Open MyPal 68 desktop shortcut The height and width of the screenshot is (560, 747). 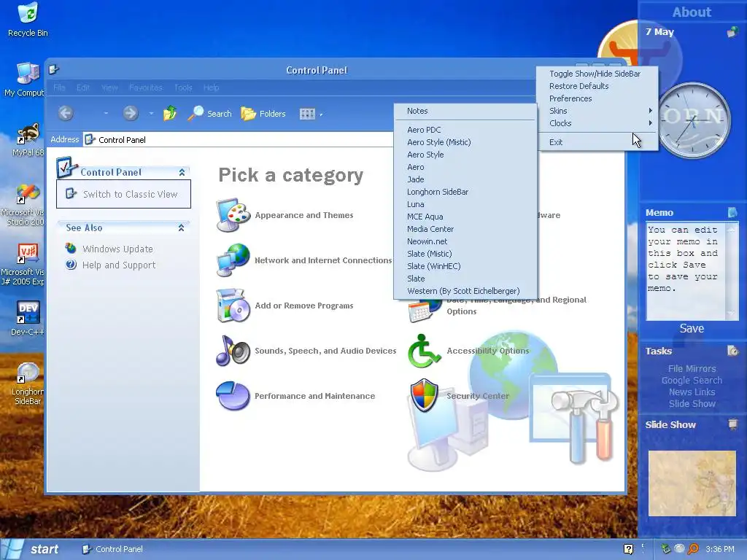[x=28, y=139]
